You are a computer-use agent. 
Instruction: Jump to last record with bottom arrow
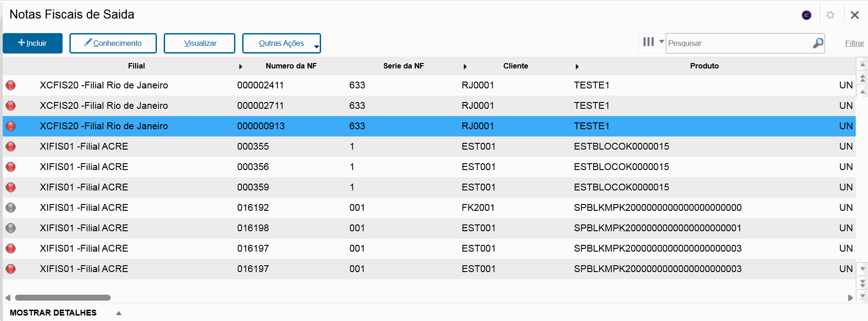863,297
